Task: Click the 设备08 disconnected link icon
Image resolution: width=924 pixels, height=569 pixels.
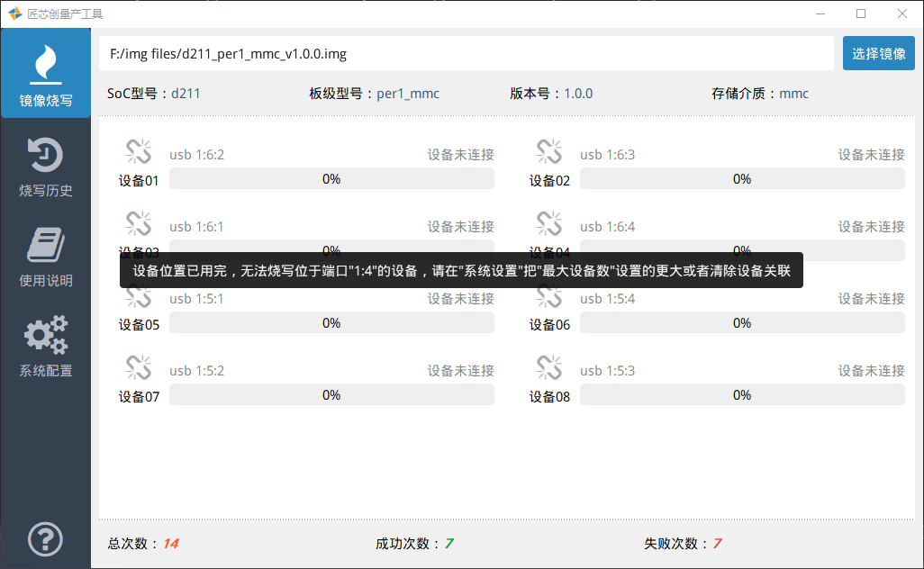Action: [x=549, y=368]
